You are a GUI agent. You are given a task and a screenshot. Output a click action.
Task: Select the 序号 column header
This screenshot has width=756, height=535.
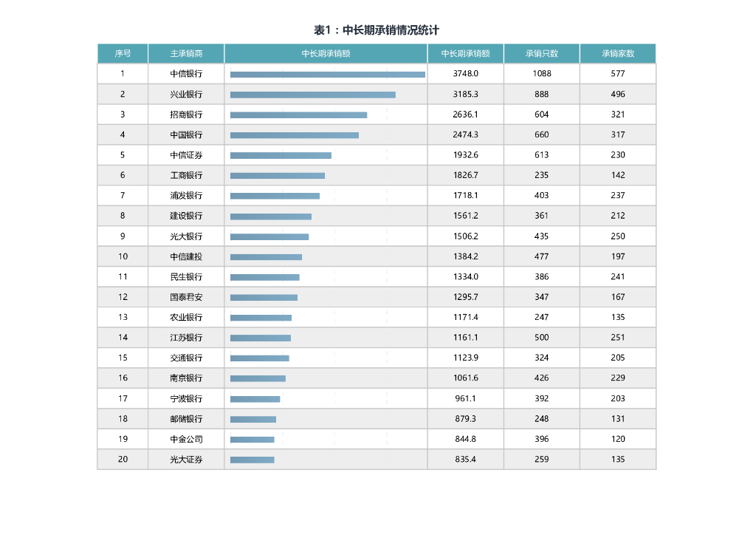point(123,53)
